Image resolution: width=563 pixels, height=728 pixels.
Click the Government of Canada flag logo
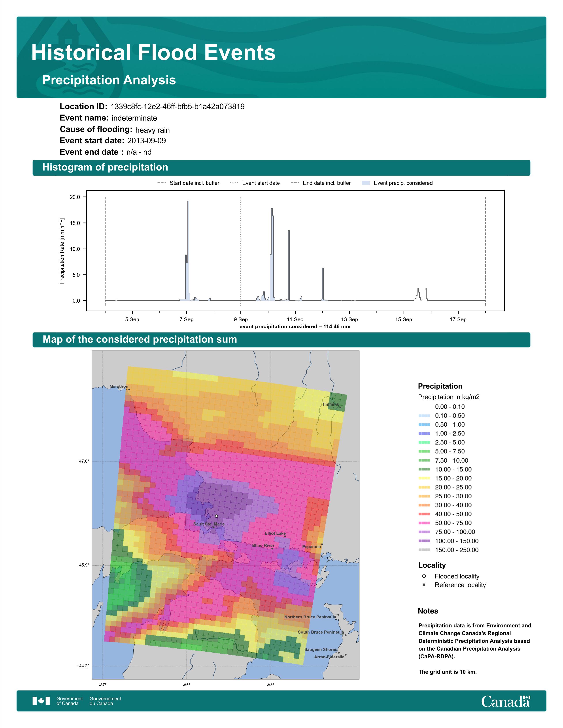pyautogui.click(x=41, y=701)
